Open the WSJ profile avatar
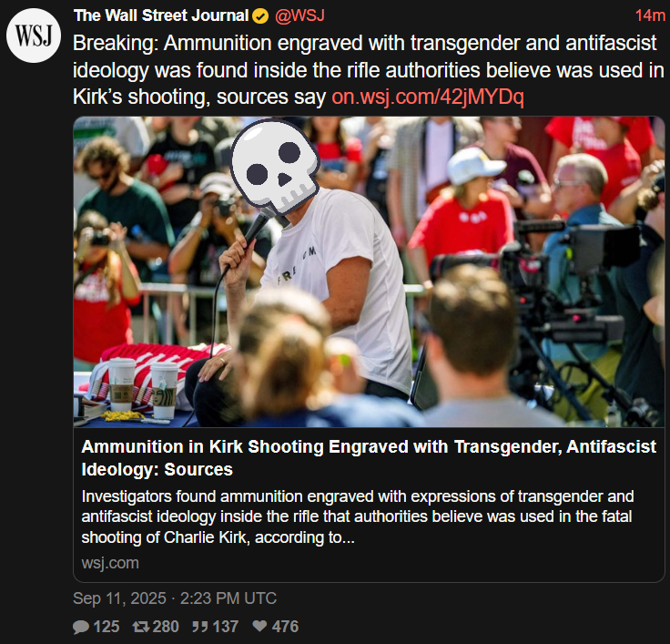This screenshot has width=670, height=644. coord(34,36)
